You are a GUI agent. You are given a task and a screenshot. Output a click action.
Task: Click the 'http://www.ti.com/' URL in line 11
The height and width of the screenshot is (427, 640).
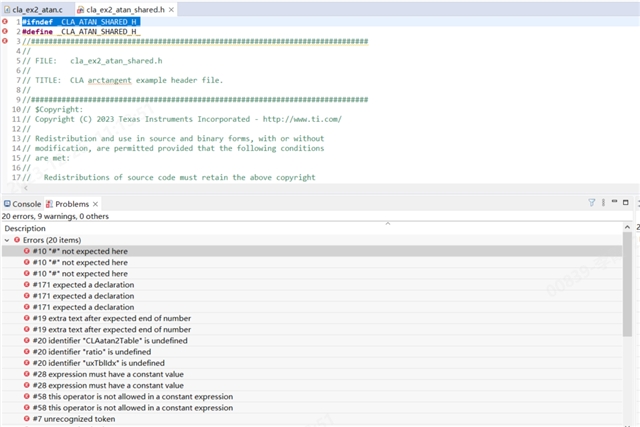(302, 119)
